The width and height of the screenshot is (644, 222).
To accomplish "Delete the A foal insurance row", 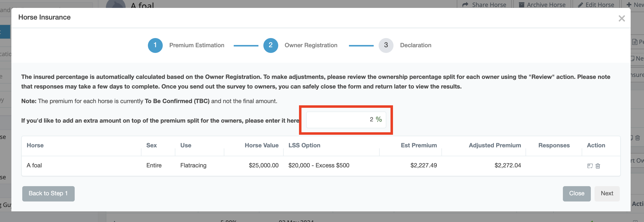I will [598, 166].
